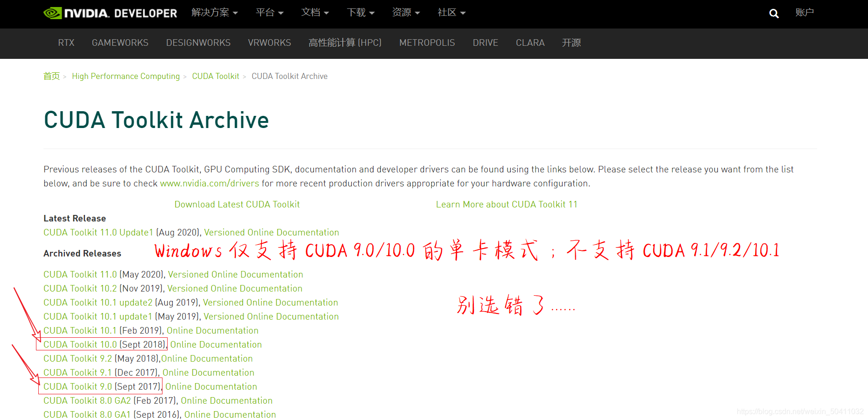Viewport: 868px width, 420px height.
Task: Open CUDA Toolkit 8.0 GA2 link
Action: (x=87, y=400)
